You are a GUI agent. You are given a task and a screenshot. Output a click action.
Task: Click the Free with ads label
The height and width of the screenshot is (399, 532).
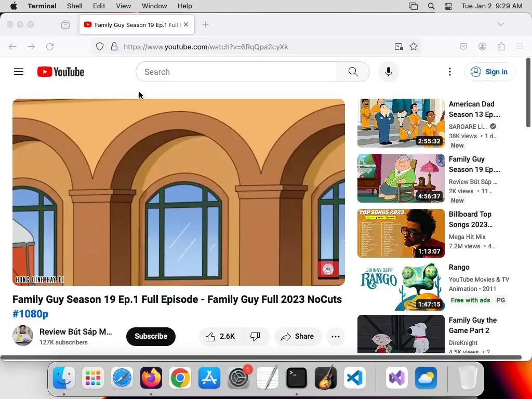click(x=471, y=300)
